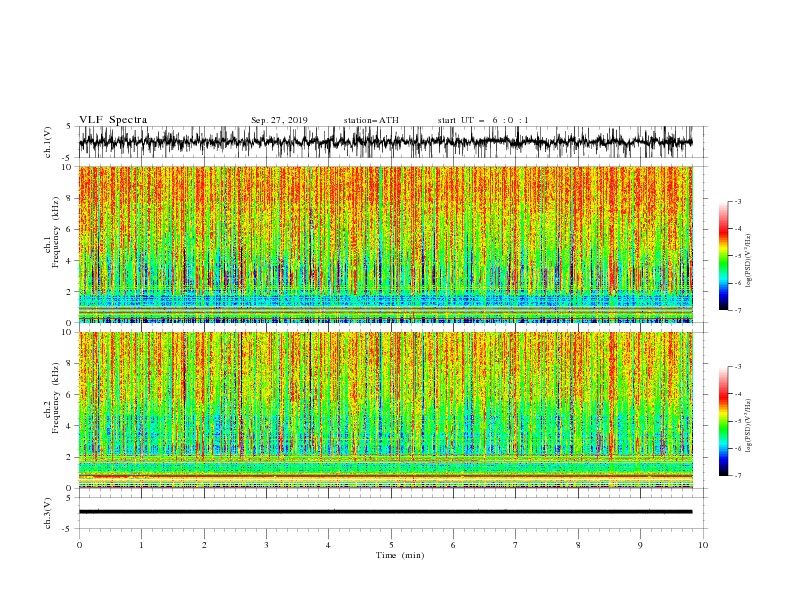The height and width of the screenshot is (612, 792).
Task: Click the ch.2 spectrogram panel
Action: [x=385, y=410]
